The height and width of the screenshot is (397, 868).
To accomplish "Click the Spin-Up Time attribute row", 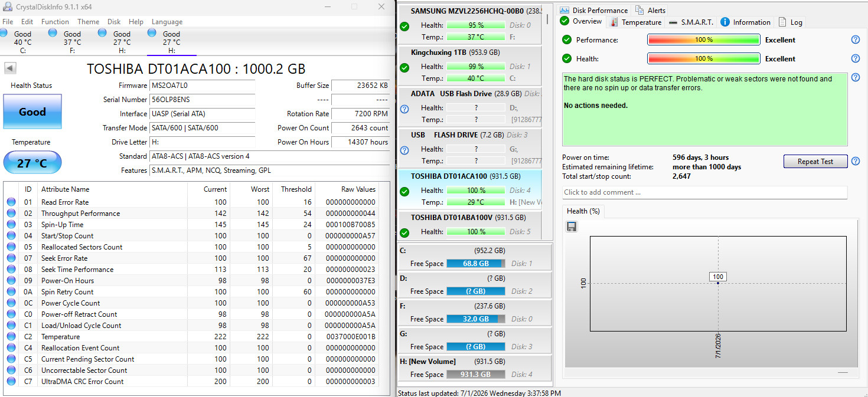I will 191,225.
